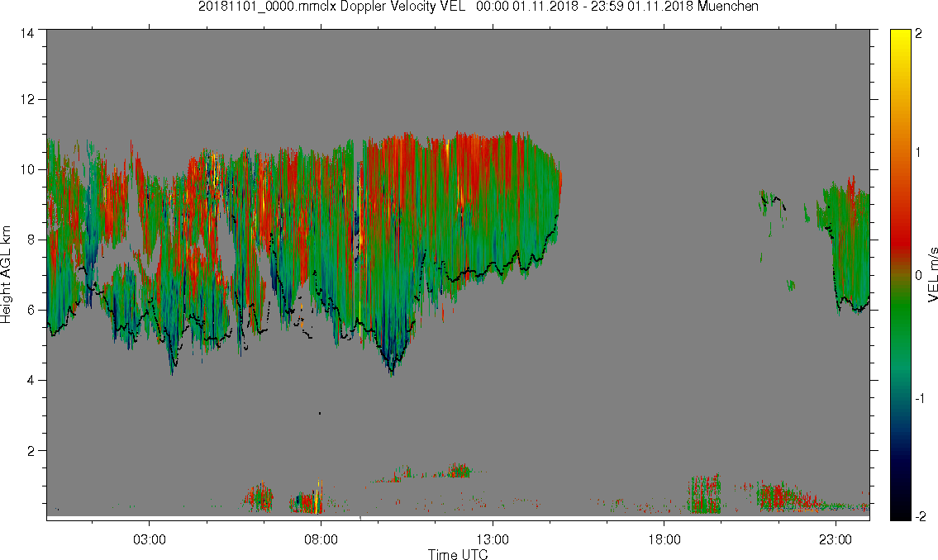This screenshot has height=560, width=938.
Task: Click the '08:00' time axis label
Action: click(x=321, y=539)
